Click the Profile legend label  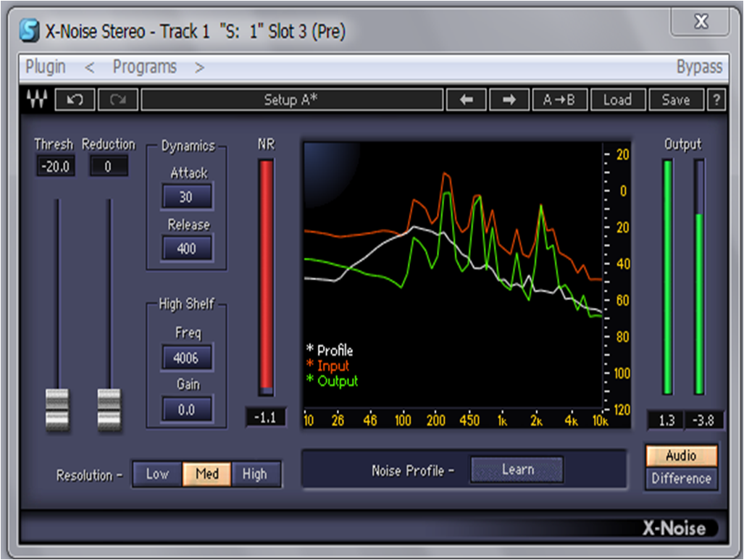[335, 351]
